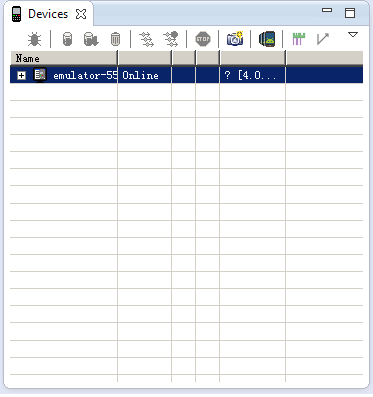The height and width of the screenshot is (397, 373).
Task: Open the Devices view menu triangle
Action: coord(353,34)
